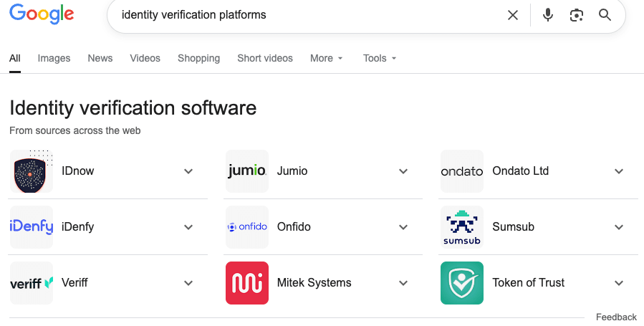Click the IDnow logo thumbnail
Image resolution: width=644 pixels, height=326 pixels.
point(32,171)
